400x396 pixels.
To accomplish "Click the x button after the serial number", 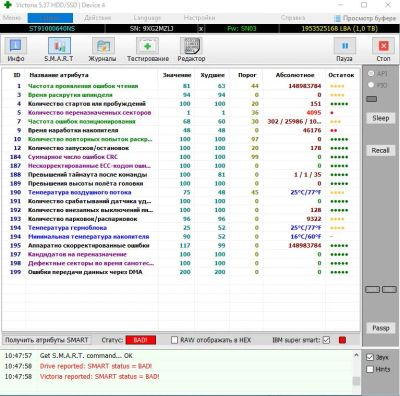I will [x=201, y=29].
